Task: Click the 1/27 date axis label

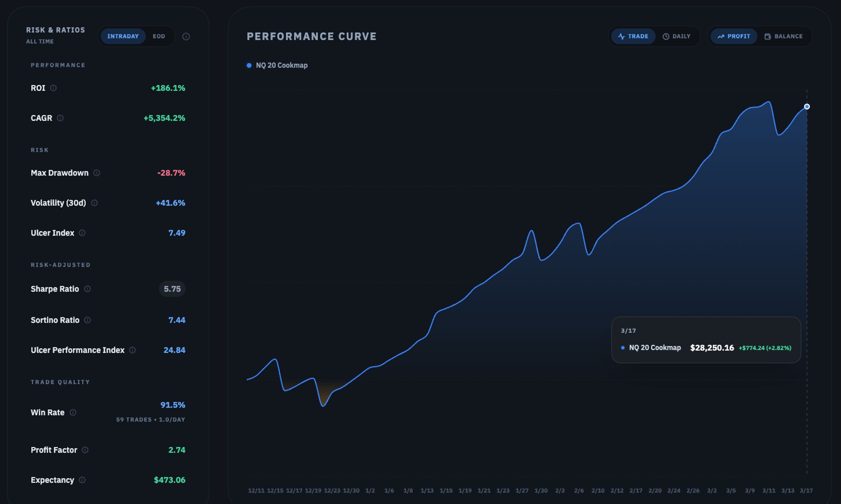Action: [x=522, y=491]
